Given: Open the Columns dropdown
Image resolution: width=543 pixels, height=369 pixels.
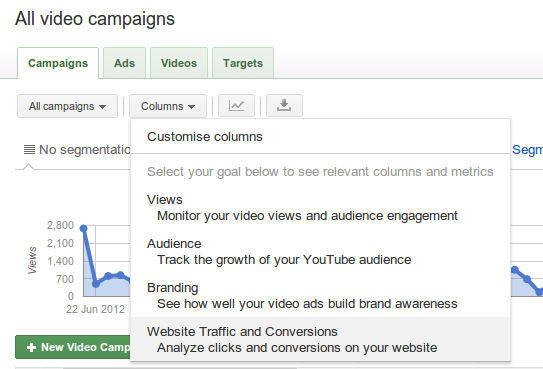Looking at the screenshot, I should (168, 106).
